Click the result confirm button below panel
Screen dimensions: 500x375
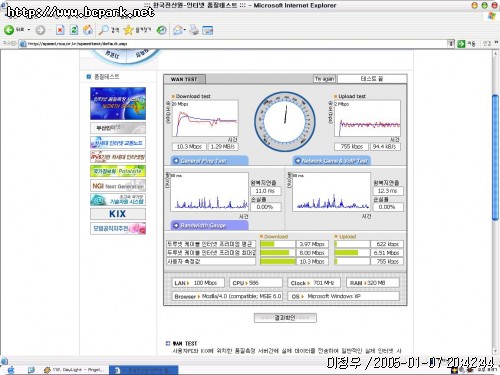click(285, 318)
